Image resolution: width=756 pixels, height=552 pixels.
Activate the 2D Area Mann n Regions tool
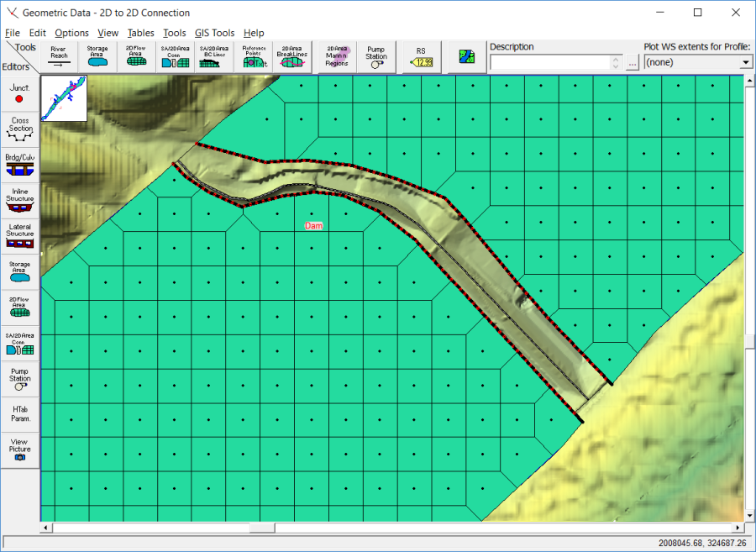pyautogui.click(x=337, y=57)
